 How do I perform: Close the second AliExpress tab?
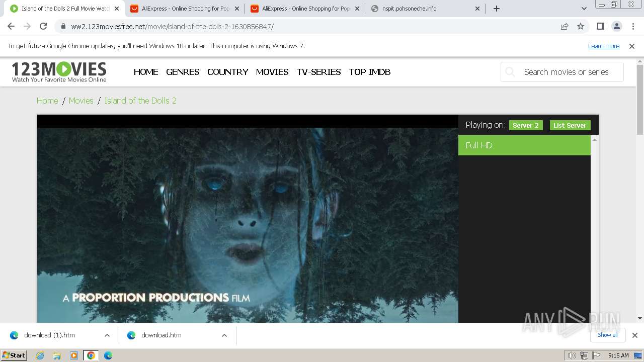[357, 9]
